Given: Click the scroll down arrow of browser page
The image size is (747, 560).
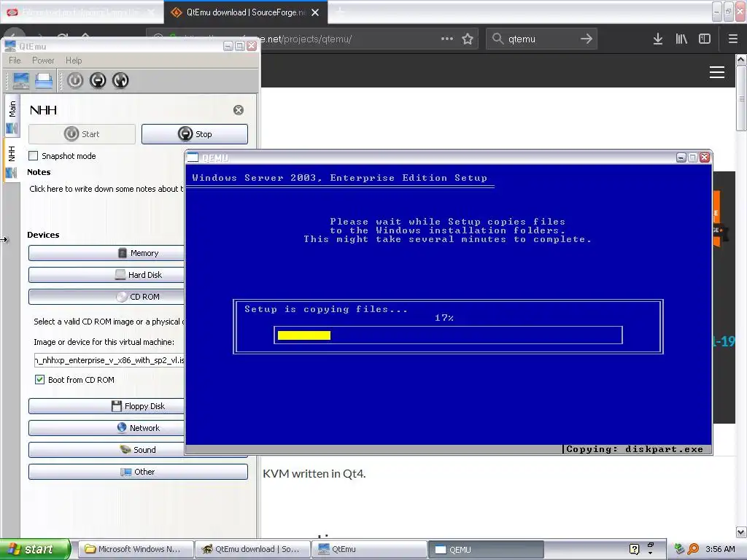Looking at the screenshot, I should [741, 532].
